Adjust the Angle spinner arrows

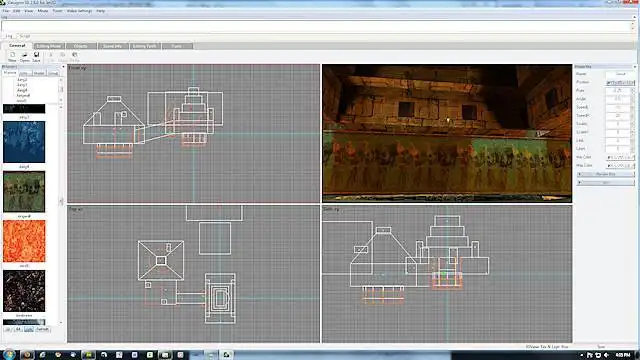(x=633, y=99)
